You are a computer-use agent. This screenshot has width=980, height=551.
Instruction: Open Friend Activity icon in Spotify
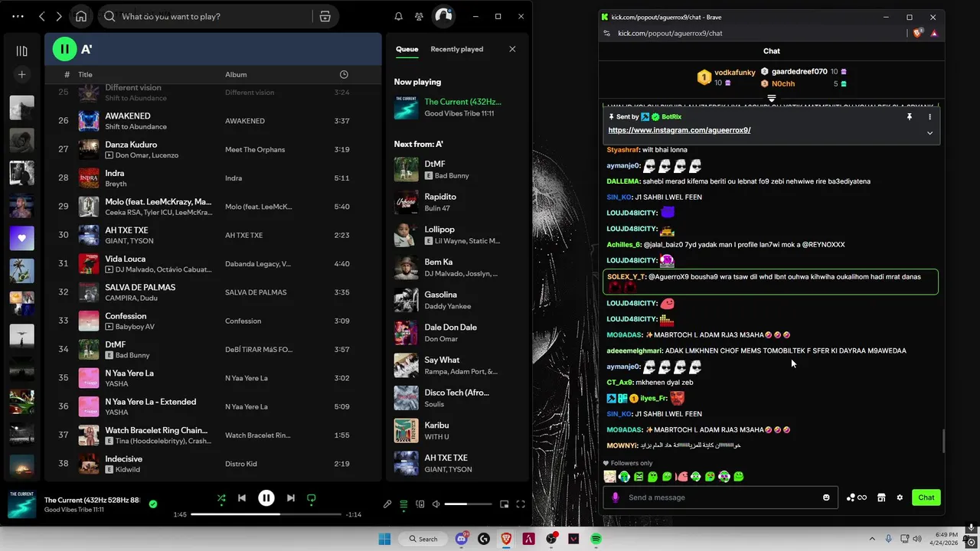419,16
